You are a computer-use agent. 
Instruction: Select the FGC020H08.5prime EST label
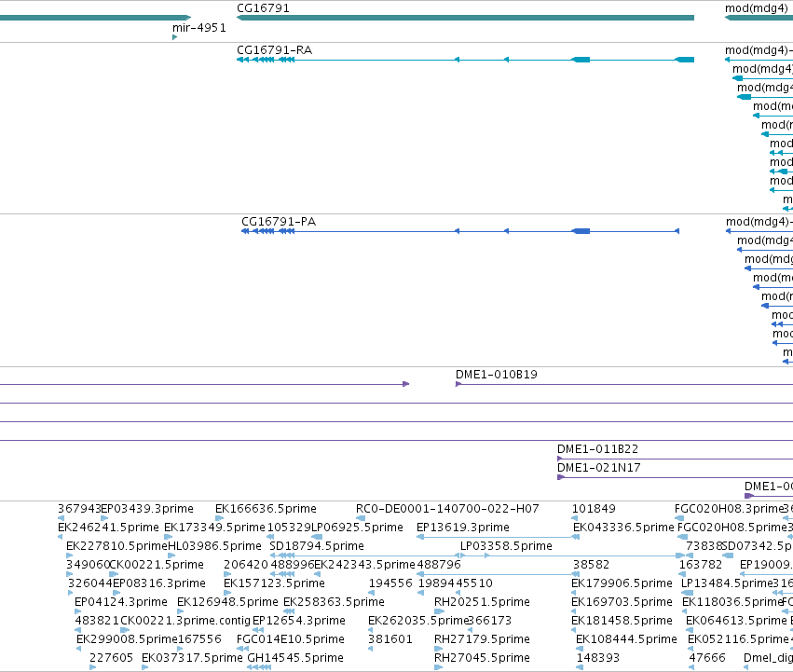pyautogui.click(x=731, y=528)
